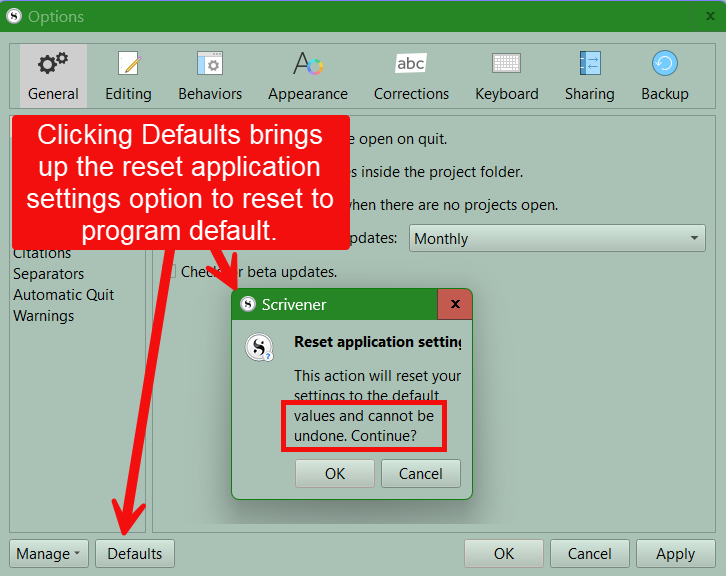The height and width of the screenshot is (576, 726).
Task: Select Separators in the sidebar list
Action: [x=48, y=274]
